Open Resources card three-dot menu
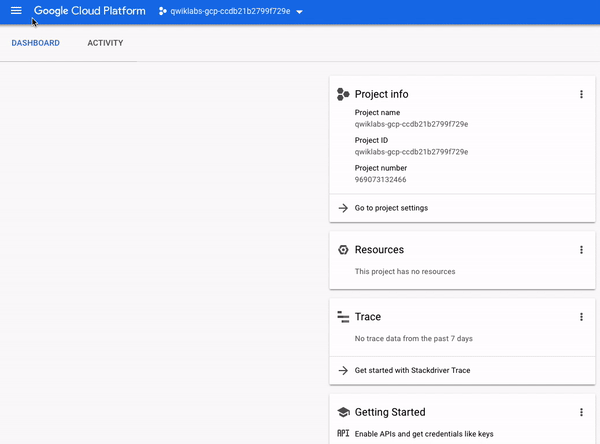The height and width of the screenshot is (444, 600). click(x=581, y=250)
